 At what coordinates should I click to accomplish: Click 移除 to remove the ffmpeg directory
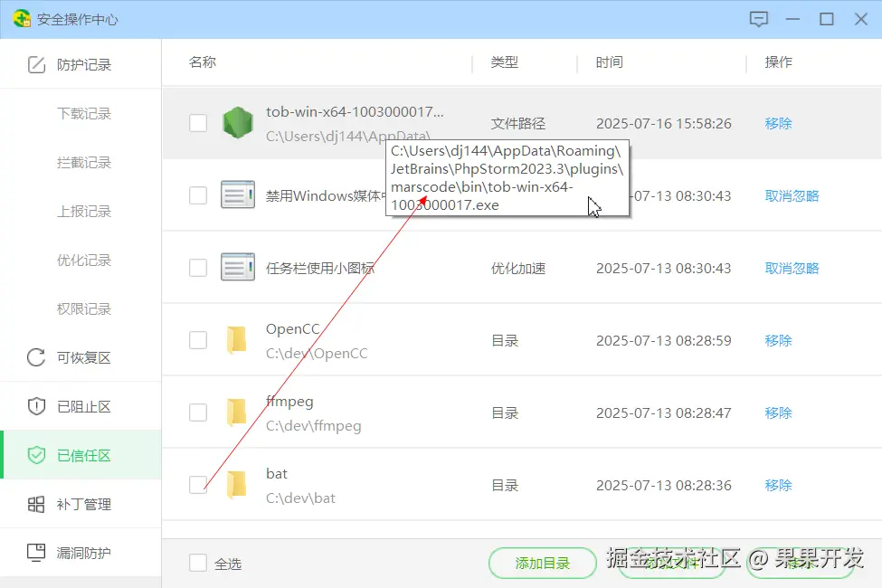pos(778,413)
